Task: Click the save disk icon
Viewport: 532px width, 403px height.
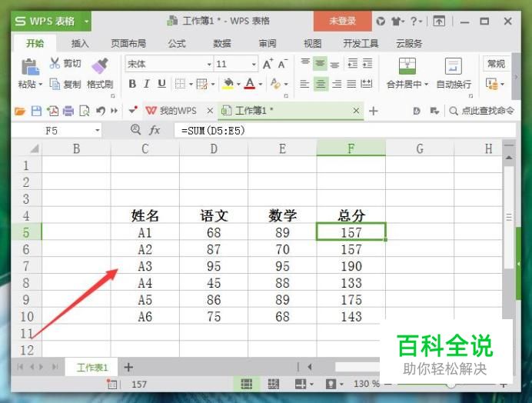Action: [36, 111]
